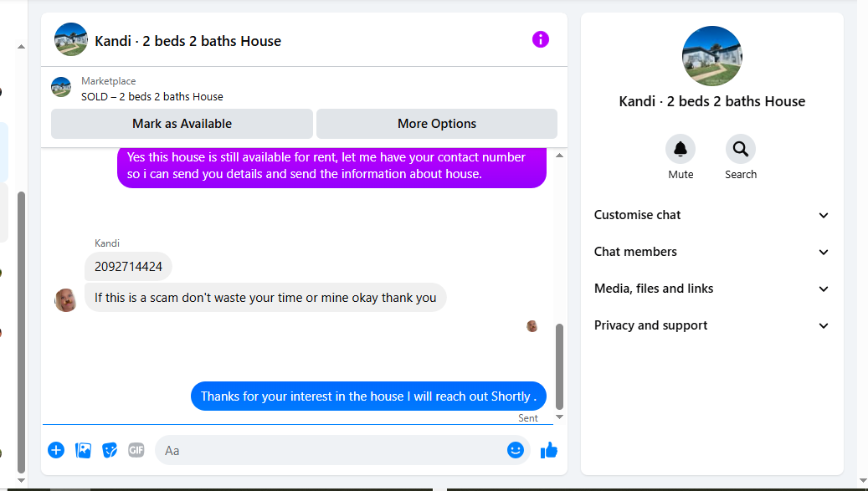This screenshot has height=491, width=868.
Task: Attach a photo file icon
Action: pyautogui.click(x=83, y=450)
